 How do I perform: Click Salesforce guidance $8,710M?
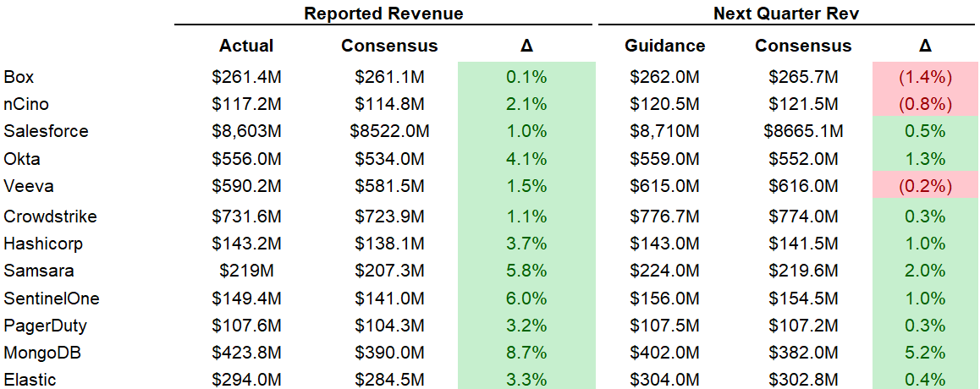pos(664,131)
